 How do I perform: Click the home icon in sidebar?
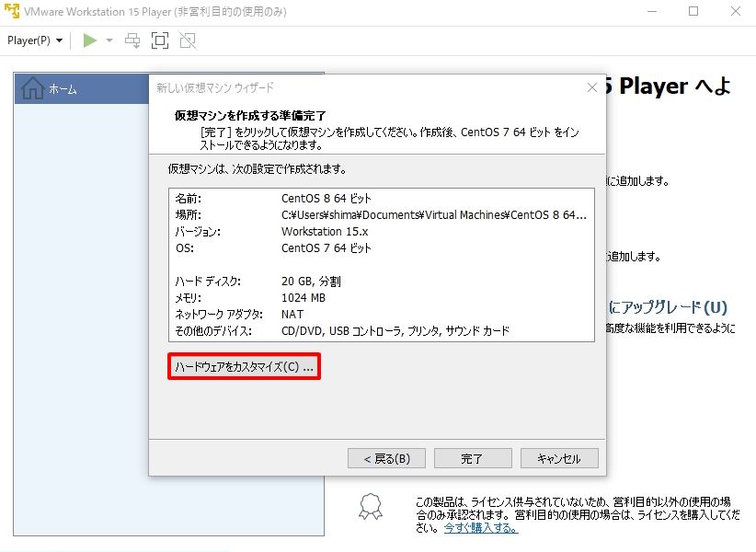[33, 88]
